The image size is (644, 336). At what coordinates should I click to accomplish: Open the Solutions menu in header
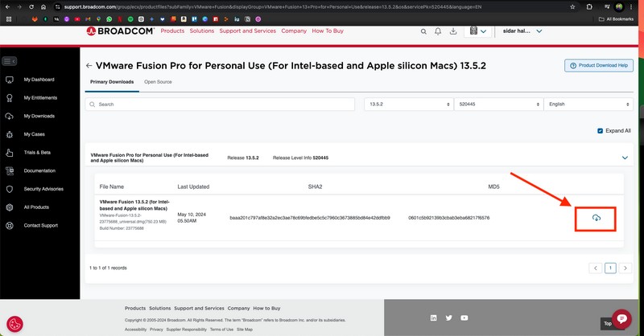coord(202,31)
